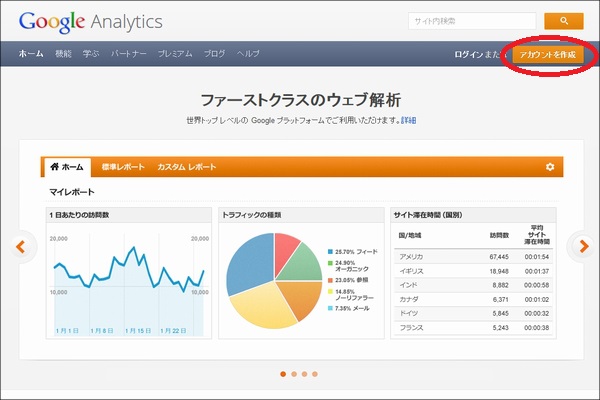Click the yellow ノーリファラー legend swatch
This screenshot has height=400, width=600.
click(330, 291)
